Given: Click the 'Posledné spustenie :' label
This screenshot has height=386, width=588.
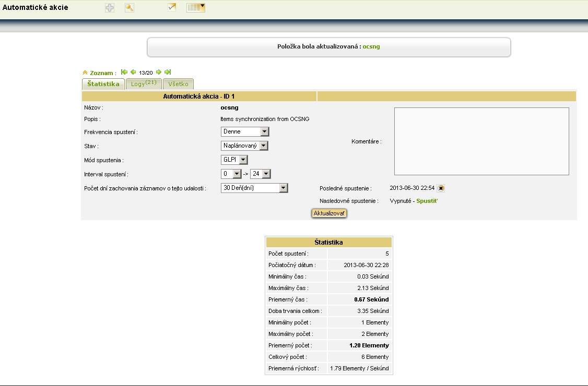Looking at the screenshot, I should click(x=346, y=188).
